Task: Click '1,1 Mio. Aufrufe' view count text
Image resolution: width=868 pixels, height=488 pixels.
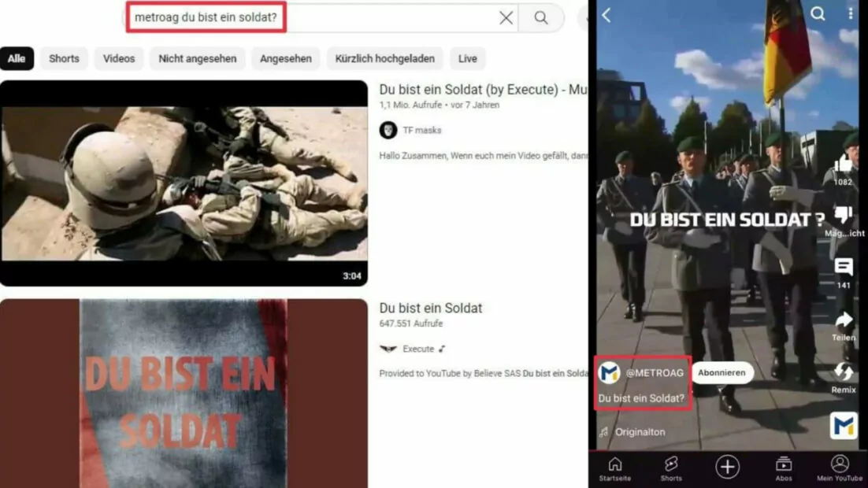Action: click(x=410, y=105)
